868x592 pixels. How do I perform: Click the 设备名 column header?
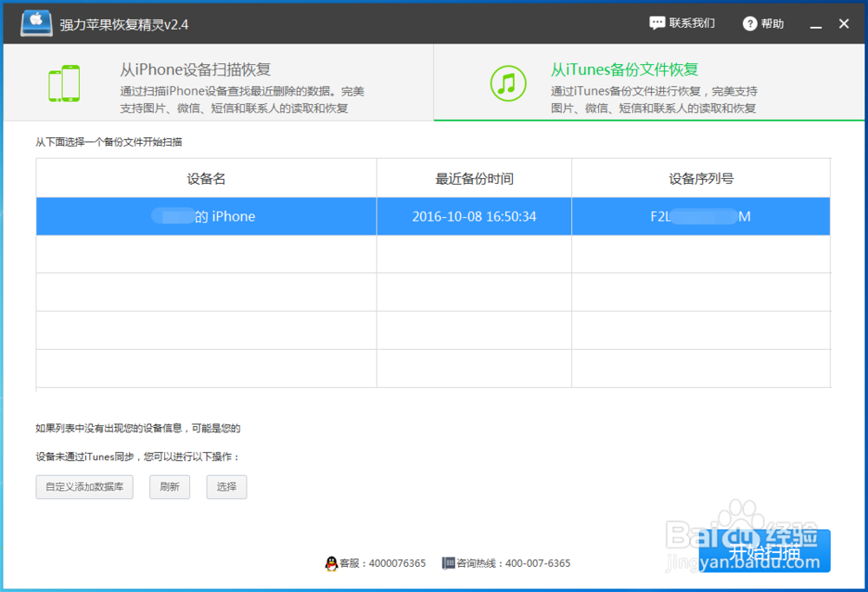pos(205,177)
